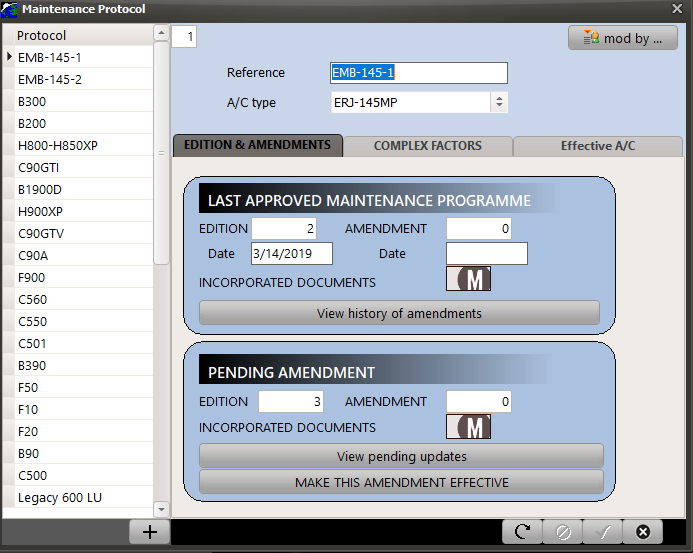Select protocol C560
693x553 pixels.
pos(84,300)
